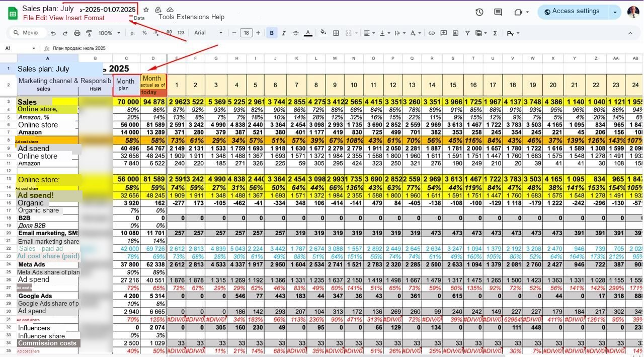Toggle bold formatting
Image resolution: width=644 pixels, height=357 pixels.
tap(272, 33)
